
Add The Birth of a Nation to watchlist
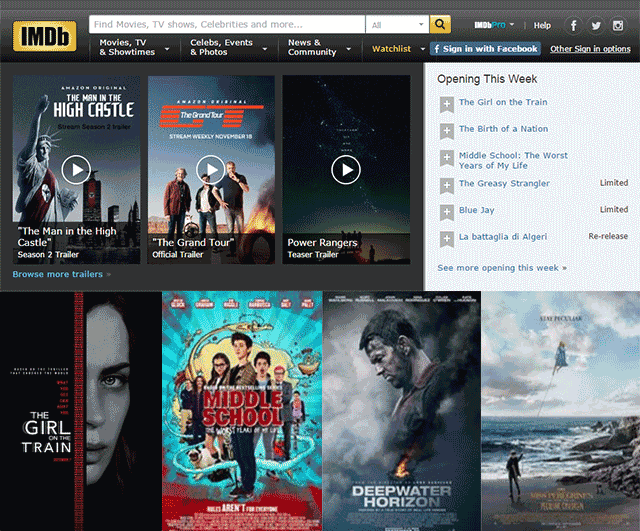coord(446,130)
